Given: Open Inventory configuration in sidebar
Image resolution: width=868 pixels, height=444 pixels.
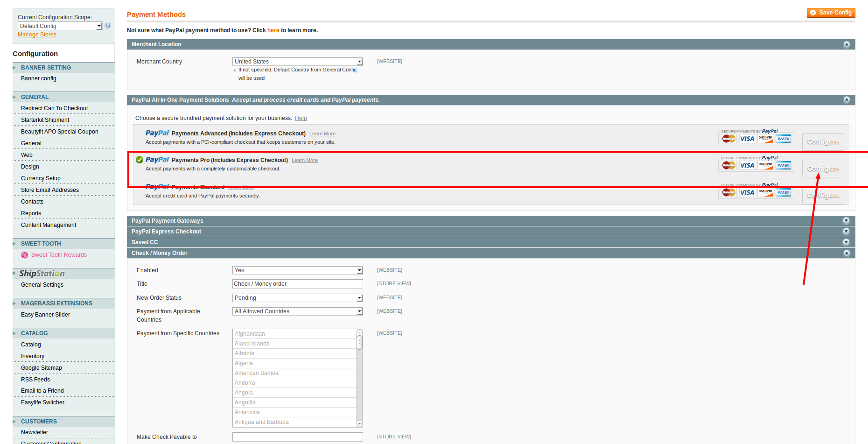Looking at the screenshot, I should [x=33, y=356].
